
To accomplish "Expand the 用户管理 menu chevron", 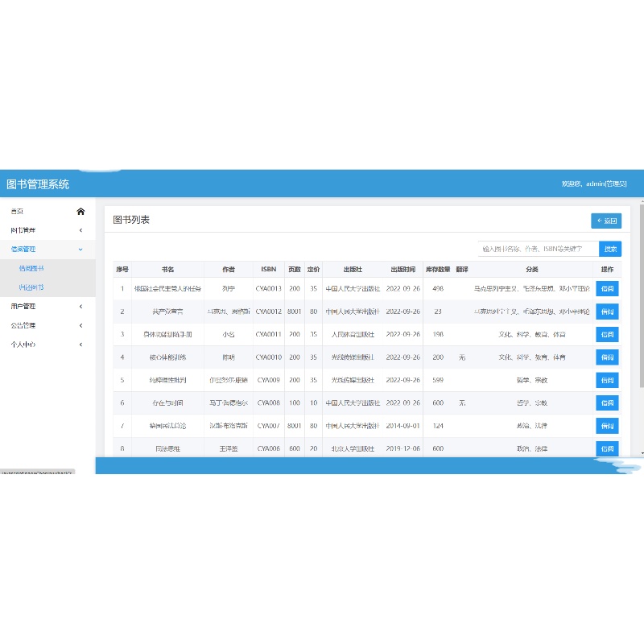I will 80,306.
